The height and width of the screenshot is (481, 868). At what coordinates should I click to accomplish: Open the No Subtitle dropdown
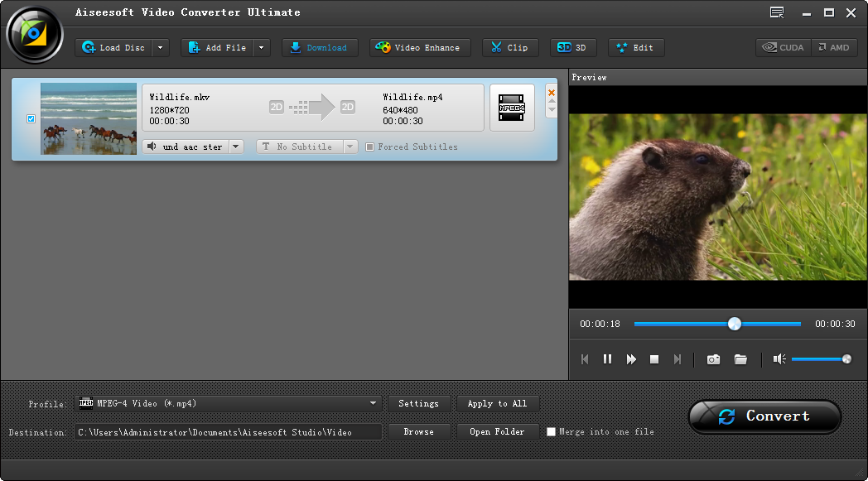[x=350, y=147]
